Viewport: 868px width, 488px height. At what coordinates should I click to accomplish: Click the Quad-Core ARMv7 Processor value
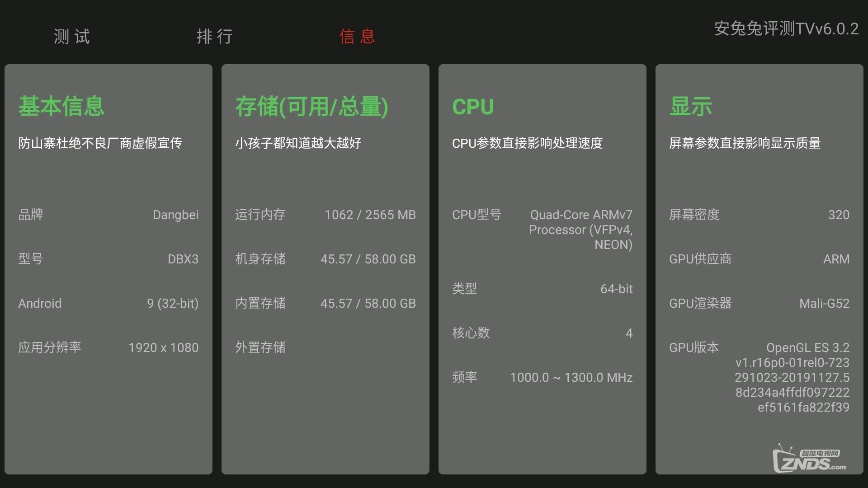(581, 230)
